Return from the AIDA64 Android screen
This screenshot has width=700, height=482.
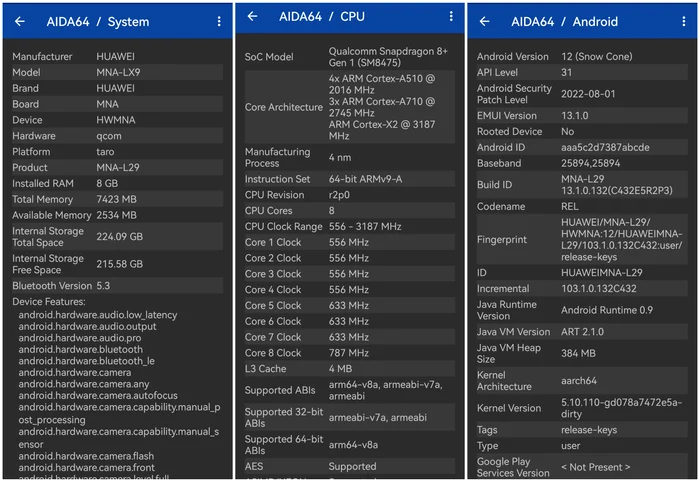pos(484,21)
